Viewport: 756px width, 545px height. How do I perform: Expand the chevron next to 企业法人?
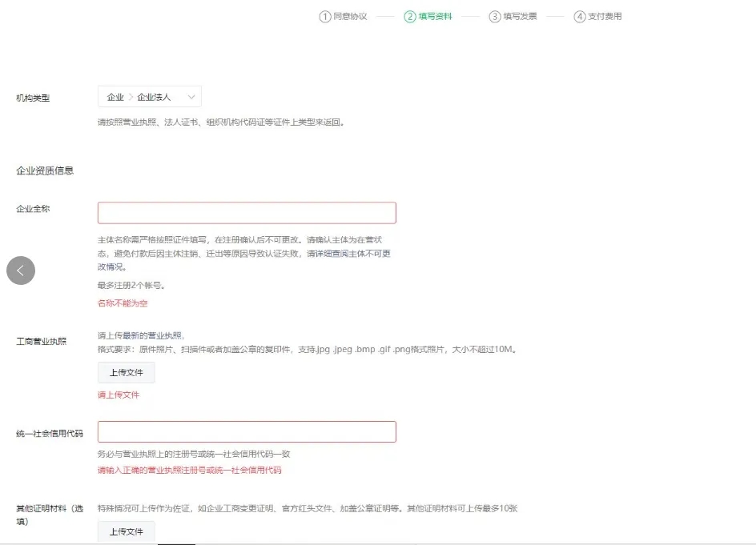tap(191, 95)
